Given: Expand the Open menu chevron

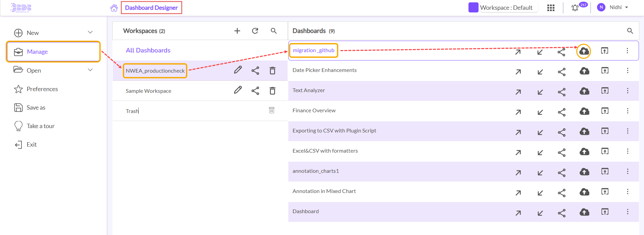Looking at the screenshot, I should point(90,70).
